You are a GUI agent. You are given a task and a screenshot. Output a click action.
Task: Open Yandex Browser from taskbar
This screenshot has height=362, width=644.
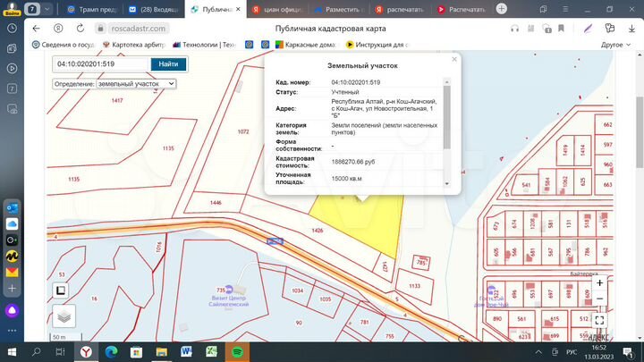pyautogui.click(x=86, y=352)
